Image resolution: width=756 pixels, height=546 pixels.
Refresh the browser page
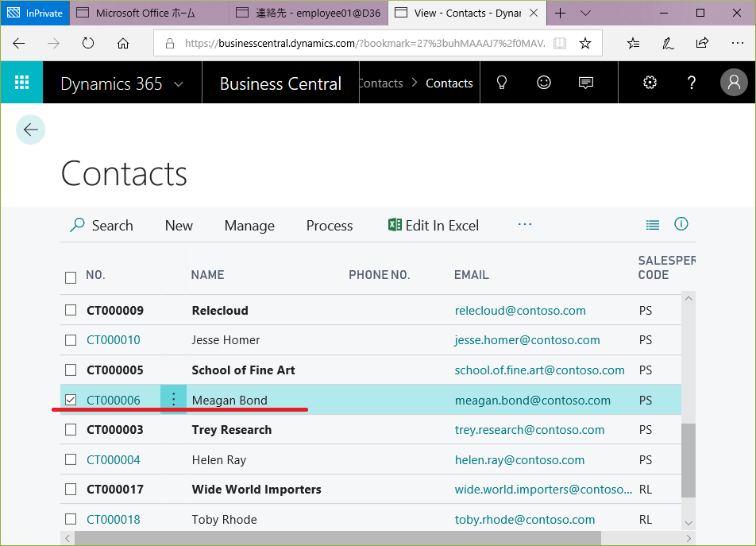[x=87, y=44]
